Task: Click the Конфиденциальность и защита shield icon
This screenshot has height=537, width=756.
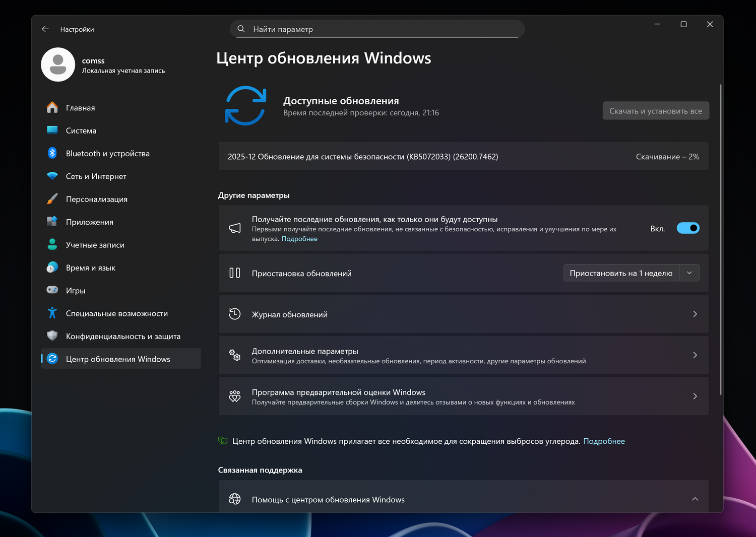Action: [x=52, y=336]
